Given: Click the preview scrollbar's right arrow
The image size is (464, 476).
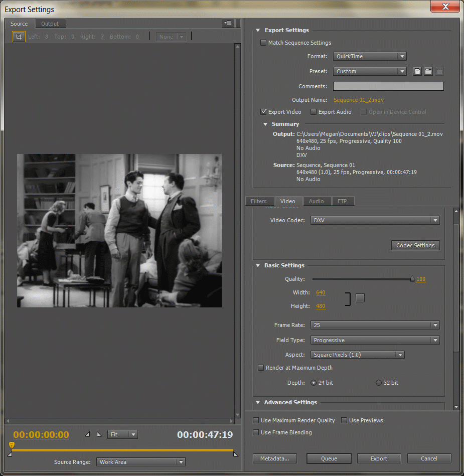Looking at the screenshot, I should pos(231,421).
